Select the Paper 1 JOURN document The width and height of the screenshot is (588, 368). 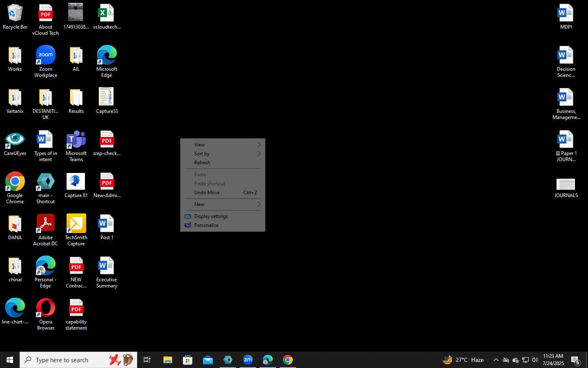click(566, 146)
